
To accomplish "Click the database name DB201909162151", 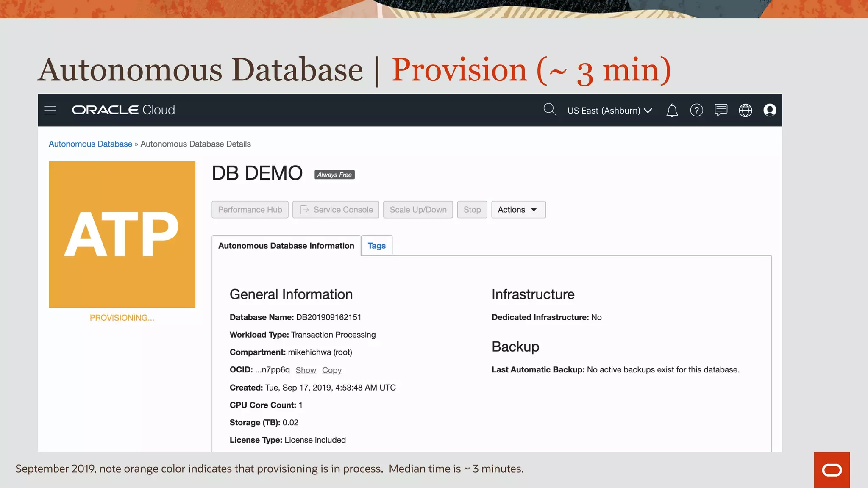I will point(329,317).
